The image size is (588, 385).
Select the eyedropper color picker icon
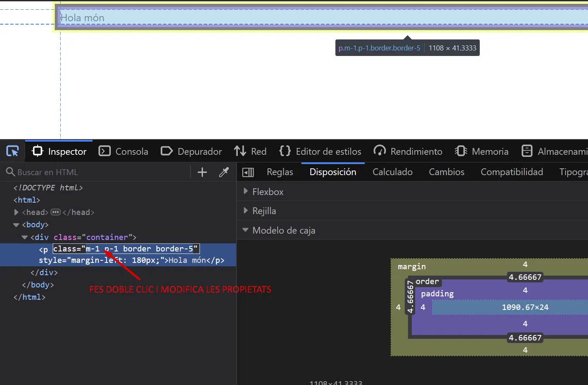point(224,172)
